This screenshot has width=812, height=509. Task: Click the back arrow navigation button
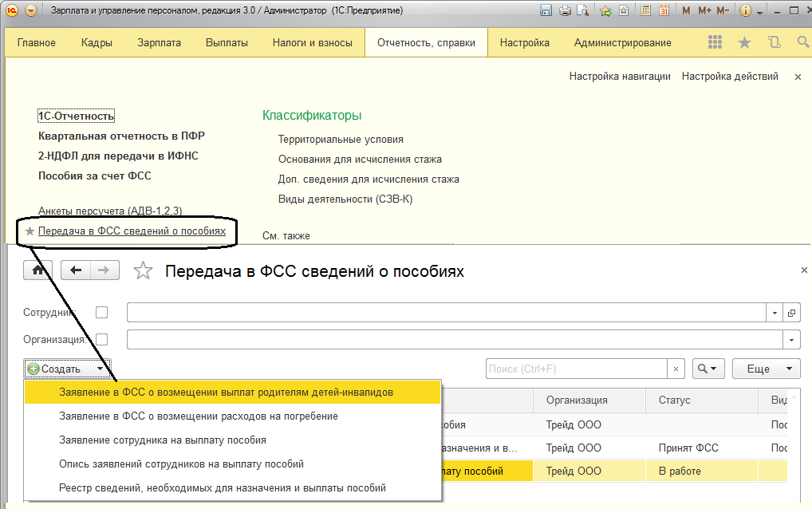click(77, 270)
